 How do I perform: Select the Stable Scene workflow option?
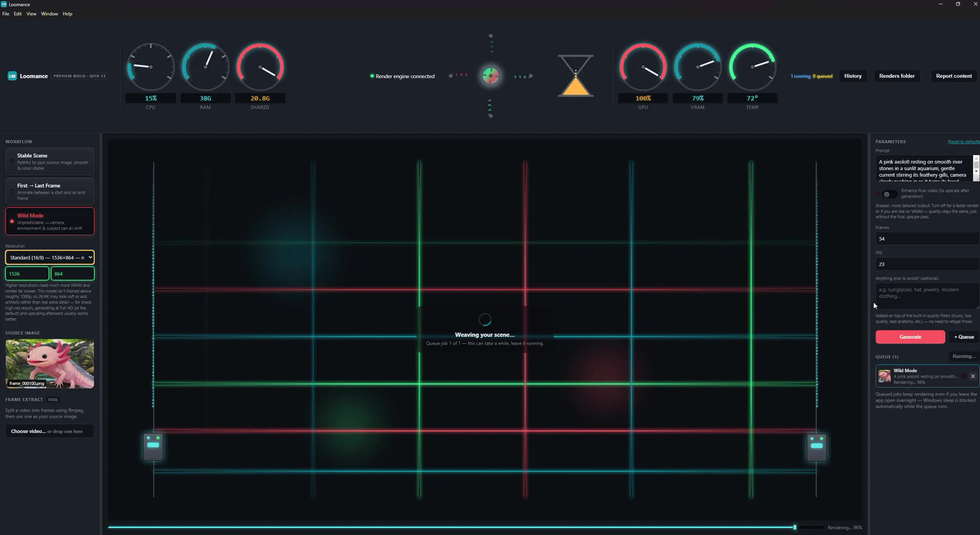point(50,161)
